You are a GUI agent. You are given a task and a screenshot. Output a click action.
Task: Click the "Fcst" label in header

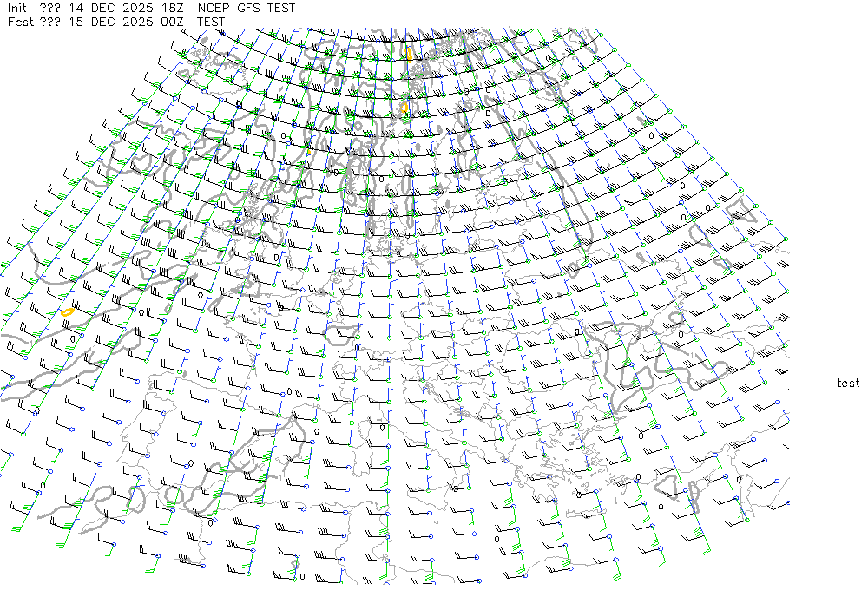(x=19, y=22)
